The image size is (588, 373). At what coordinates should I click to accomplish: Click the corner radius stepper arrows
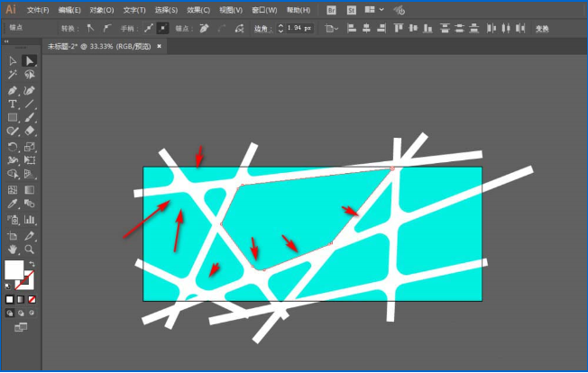[280, 28]
